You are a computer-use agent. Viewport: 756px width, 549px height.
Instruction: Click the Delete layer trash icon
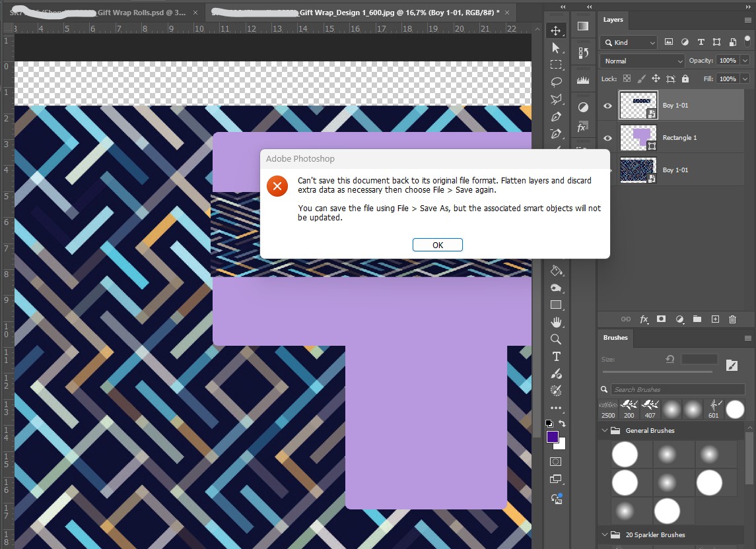[732, 319]
